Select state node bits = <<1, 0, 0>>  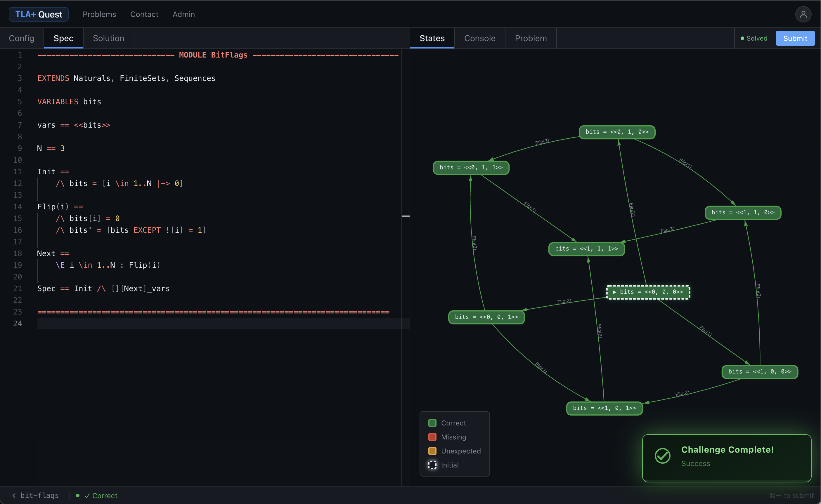[760, 372]
